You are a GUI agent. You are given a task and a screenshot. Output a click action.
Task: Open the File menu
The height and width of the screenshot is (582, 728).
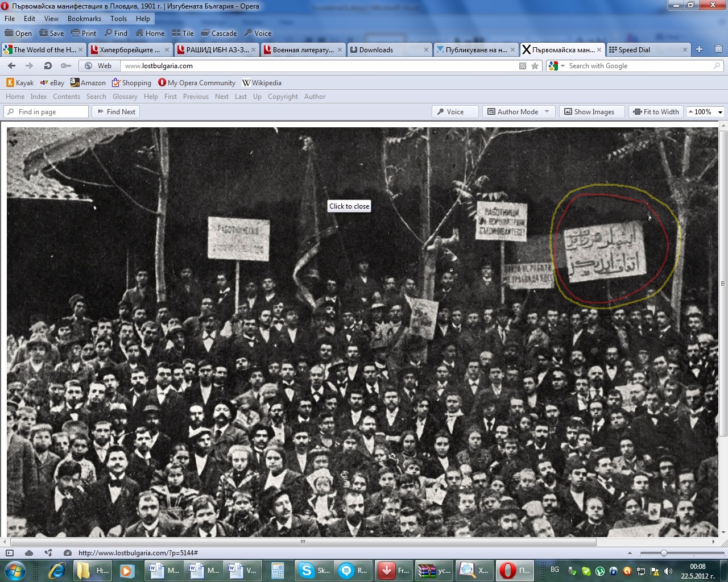point(10,19)
